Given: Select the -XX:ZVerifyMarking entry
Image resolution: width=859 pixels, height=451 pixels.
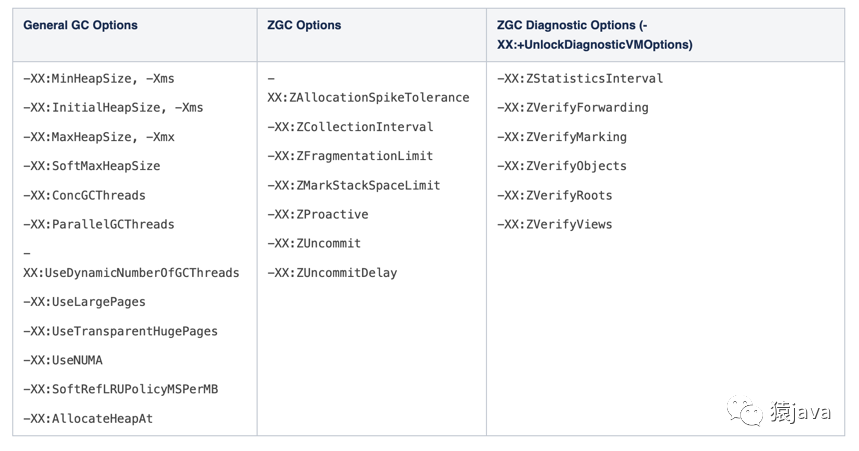Looking at the screenshot, I should pyautogui.click(x=562, y=137).
